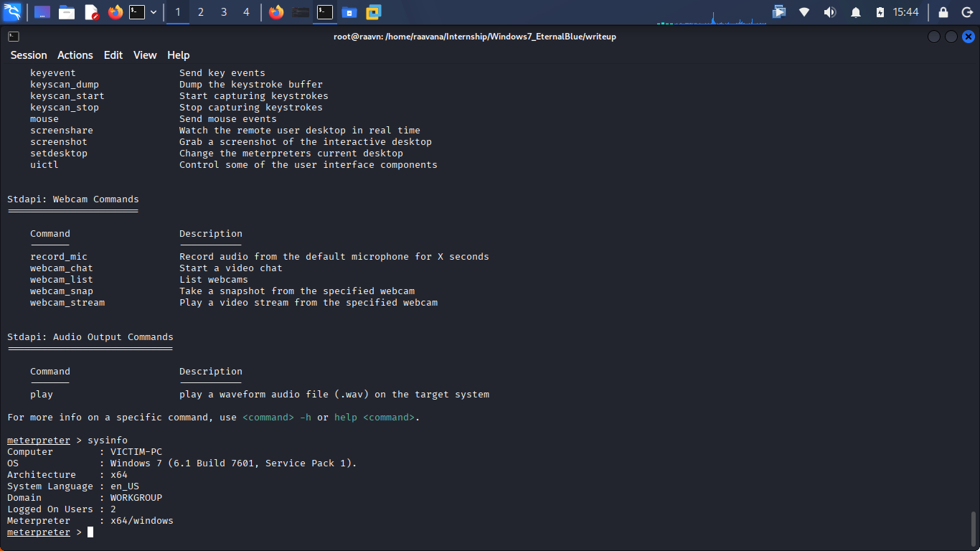Viewport: 980px width, 551px height.
Task: Open the display settings tray icon
Action: pos(779,12)
